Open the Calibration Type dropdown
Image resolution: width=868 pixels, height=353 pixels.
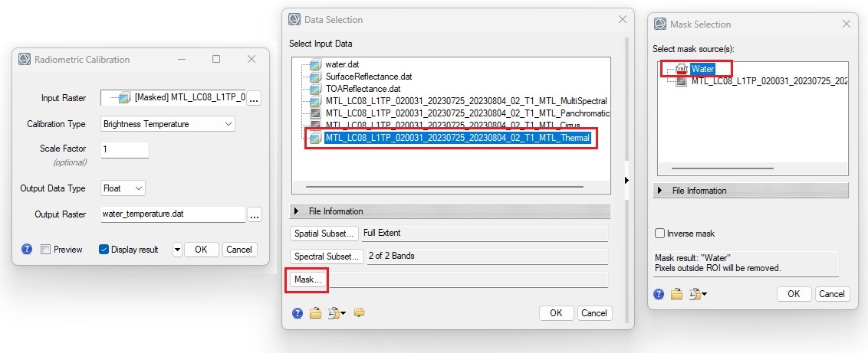point(168,123)
